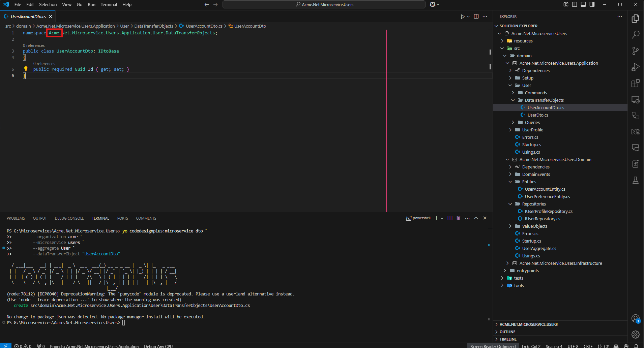This screenshot has height=348, width=644.
Task: Open the Search view in activity bar
Action: coord(636,35)
